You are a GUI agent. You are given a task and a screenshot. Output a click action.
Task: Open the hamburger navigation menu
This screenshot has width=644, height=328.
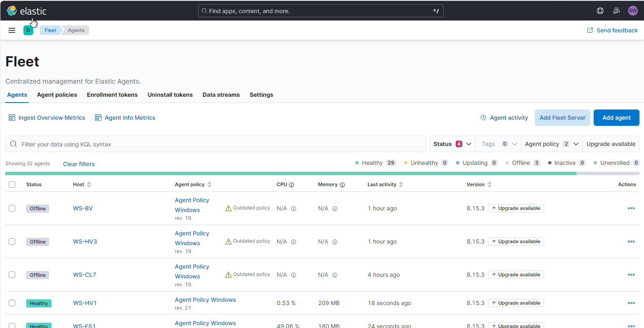tap(12, 30)
